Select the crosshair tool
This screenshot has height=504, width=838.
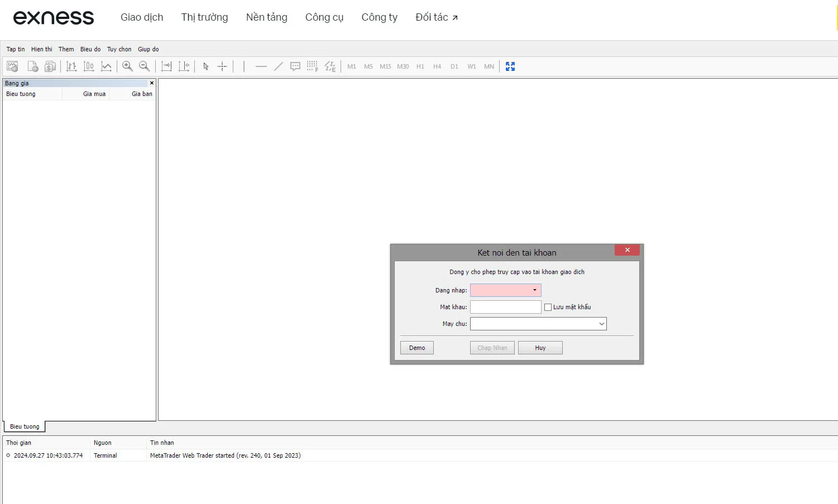(222, 66)
